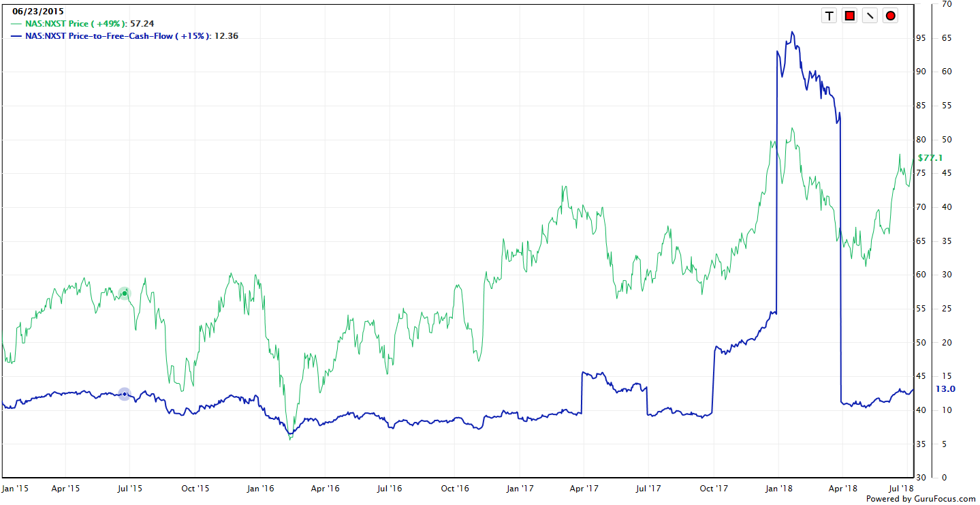Select the line drawing tool
Screen dimensions: 980x505
pyautogui.click(x=870, y=16)
